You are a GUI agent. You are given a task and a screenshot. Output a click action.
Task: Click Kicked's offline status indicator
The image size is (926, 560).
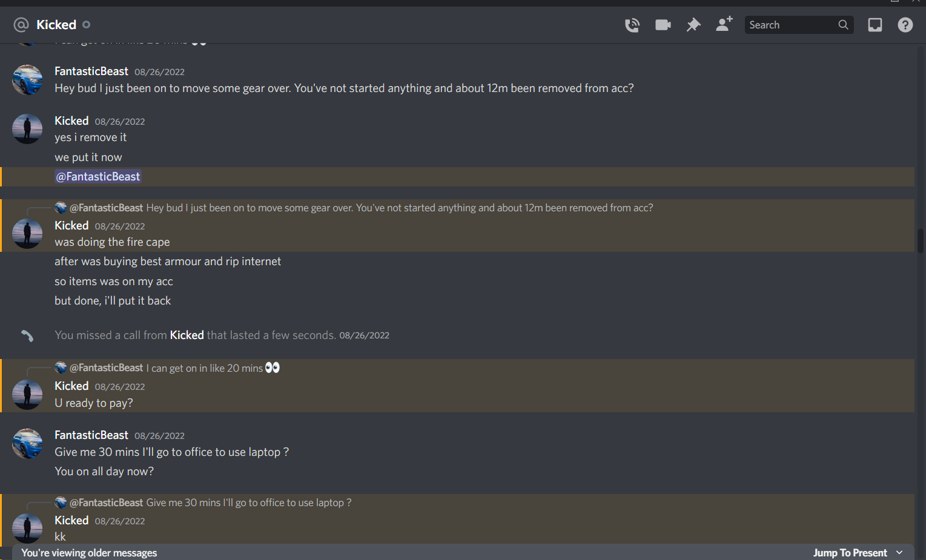coord(86,25)
